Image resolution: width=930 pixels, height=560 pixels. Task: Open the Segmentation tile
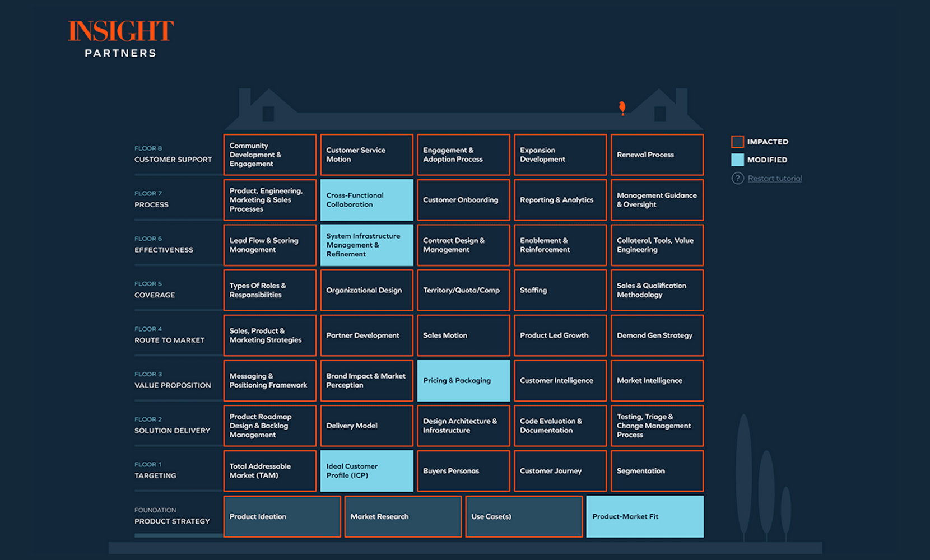point(657,471)
